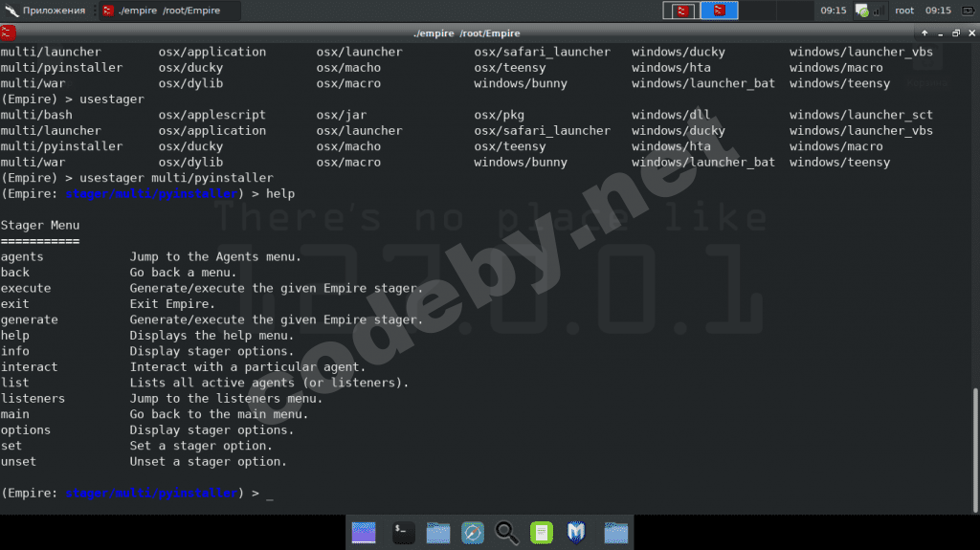The width and height of the screenshot is (980, 550).
Task: Click the 'windows/launcher_sct' stager entry
Action: pos(860,115)
